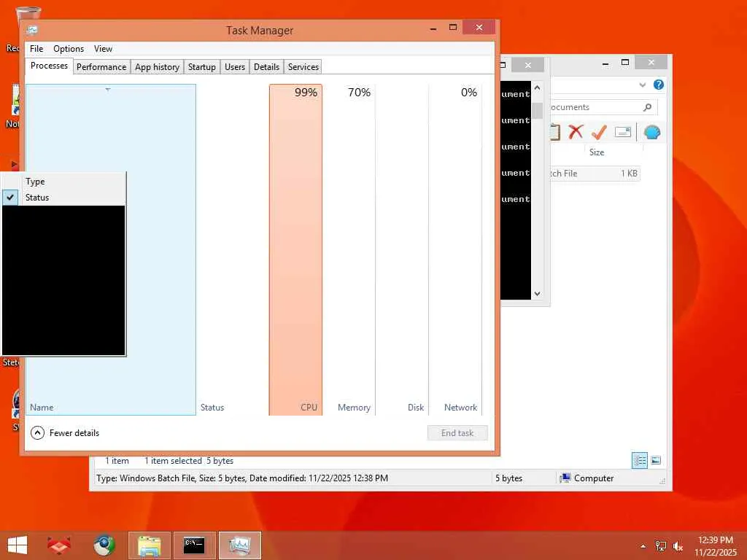Go to the Details tab
747x560 pixels.
[266, 67]
